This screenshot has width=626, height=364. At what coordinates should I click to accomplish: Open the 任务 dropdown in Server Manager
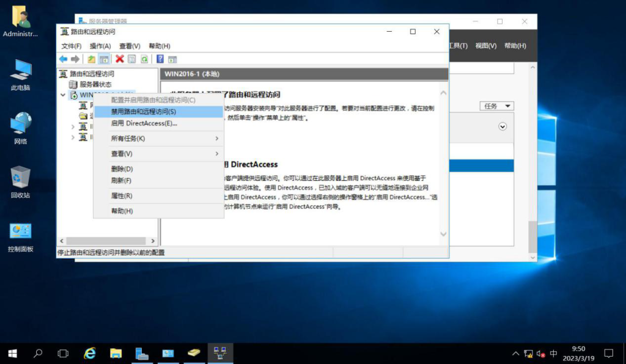(x=496, y=106)
